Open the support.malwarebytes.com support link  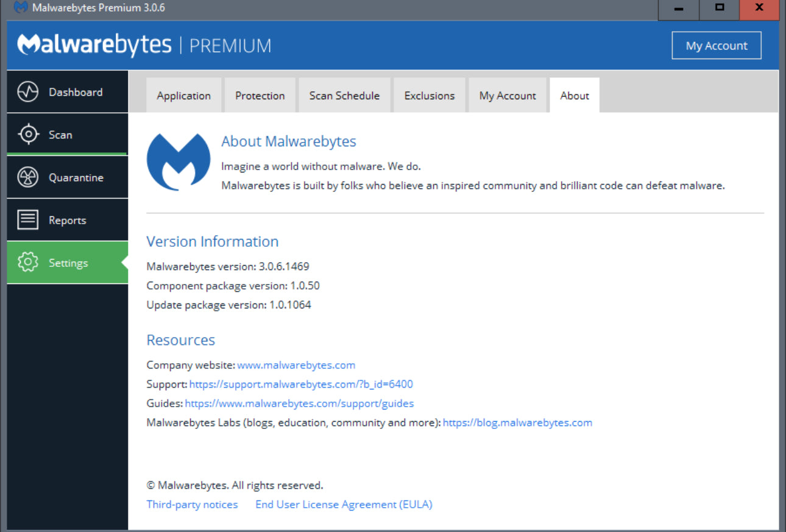click(x=301, y=384)
